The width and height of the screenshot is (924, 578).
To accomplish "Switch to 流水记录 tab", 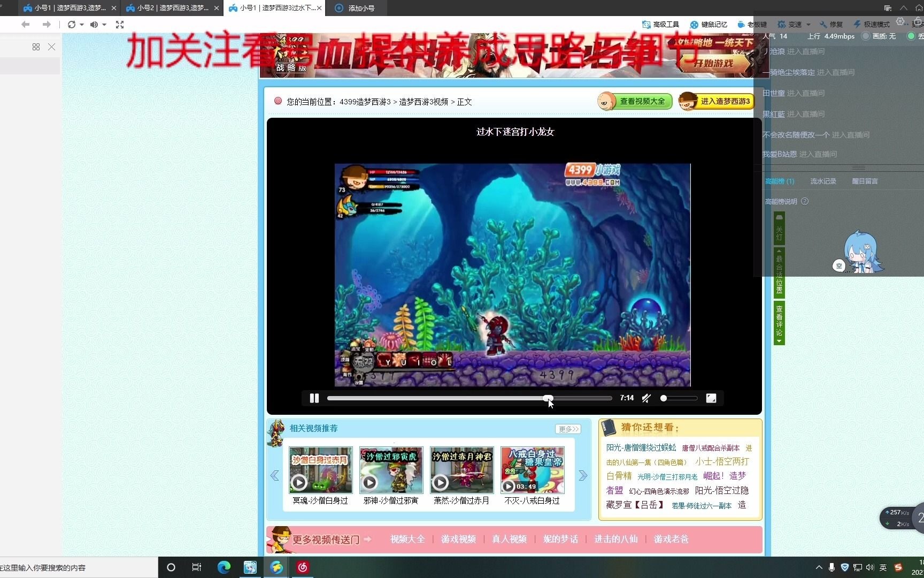I will pyautogui.click(x=823, y=181).
